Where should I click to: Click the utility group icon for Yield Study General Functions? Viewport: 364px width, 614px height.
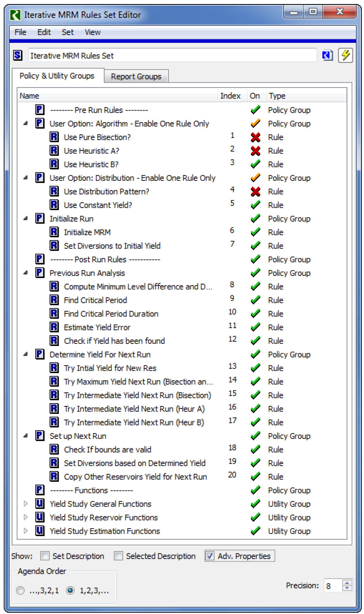coord(40,504)
